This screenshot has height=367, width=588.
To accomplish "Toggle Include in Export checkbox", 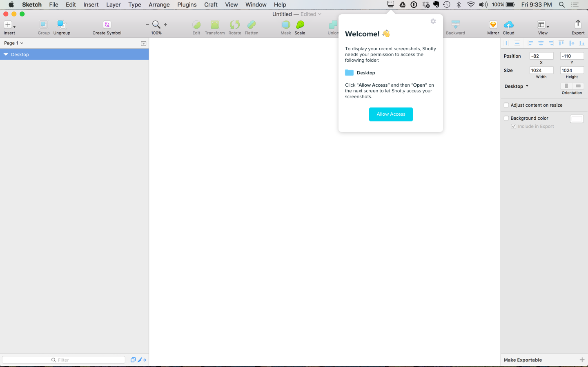I will pos(514,126).
